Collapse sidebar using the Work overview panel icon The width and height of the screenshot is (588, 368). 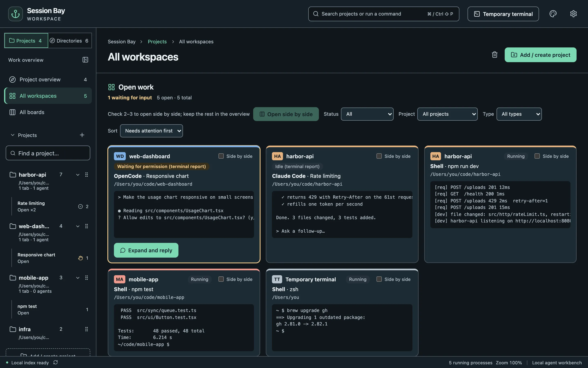point(85,60)
